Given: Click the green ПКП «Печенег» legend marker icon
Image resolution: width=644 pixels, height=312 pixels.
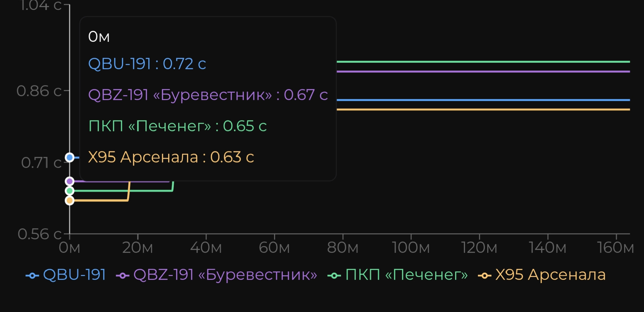Looking at the screenshot, I should 334,276.
